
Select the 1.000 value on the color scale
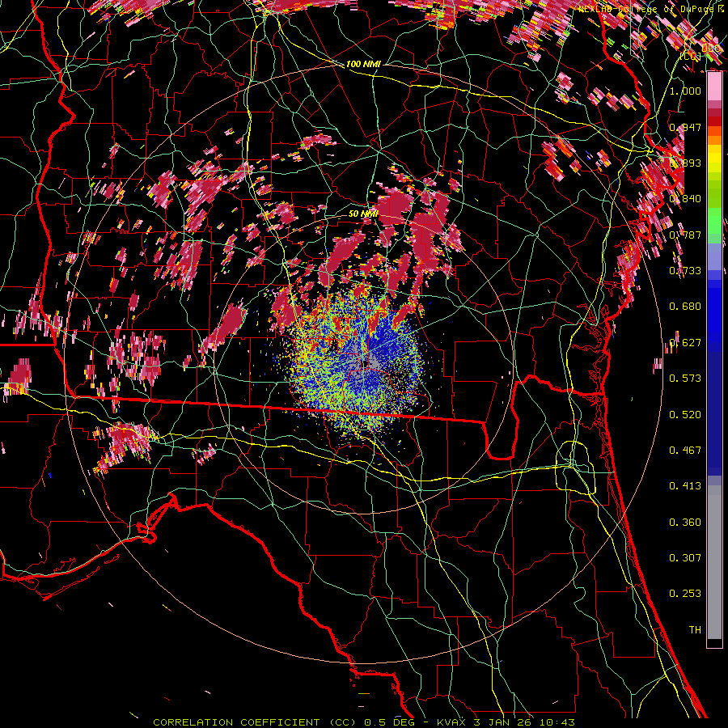click(685, 91)
